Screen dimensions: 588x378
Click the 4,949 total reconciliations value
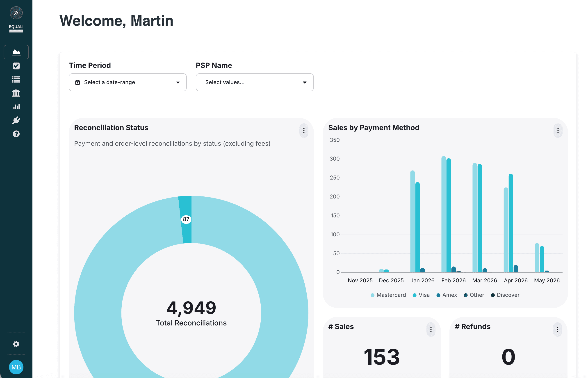(x=191, y=308)
